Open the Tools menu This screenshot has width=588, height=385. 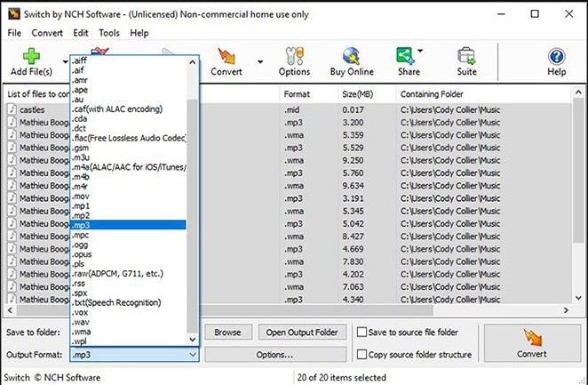[x=109, y=33]
